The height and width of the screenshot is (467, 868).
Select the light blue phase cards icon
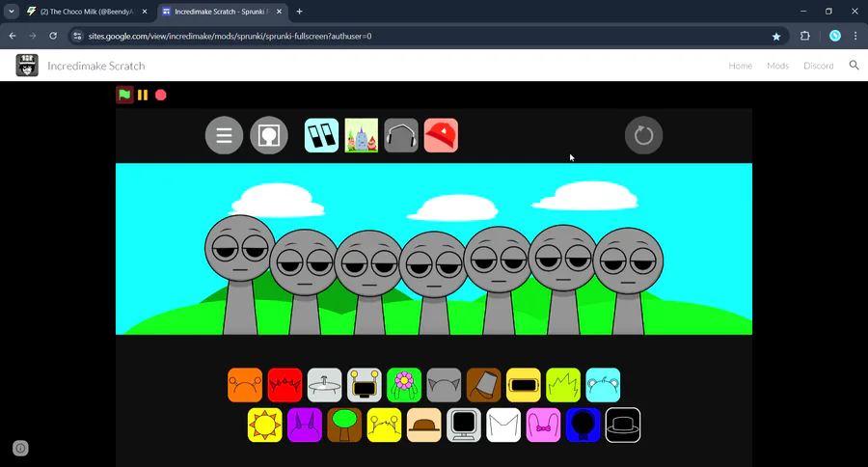pos(321,135)
